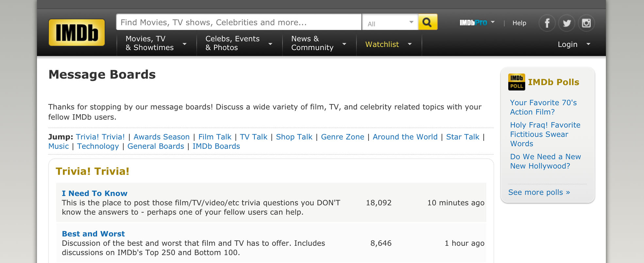The image size is (644, 263).
Task: Click the 18,092 post count
Action: 379,203
